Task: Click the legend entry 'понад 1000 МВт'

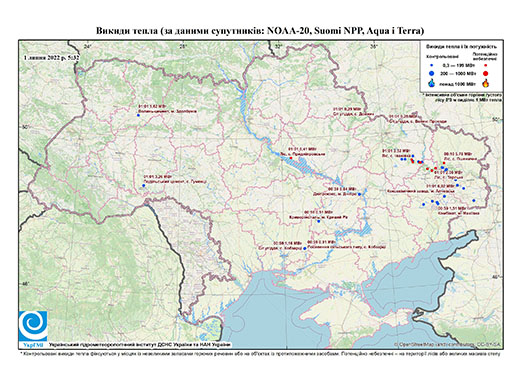Action: tap(459, 83)
